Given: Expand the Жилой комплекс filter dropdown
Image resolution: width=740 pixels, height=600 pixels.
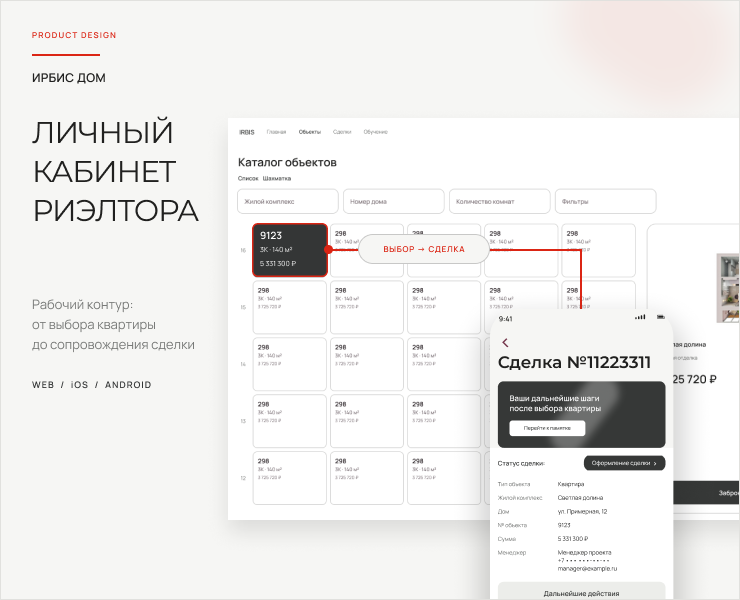Looking at the screenshot, I should coord(288,202).
